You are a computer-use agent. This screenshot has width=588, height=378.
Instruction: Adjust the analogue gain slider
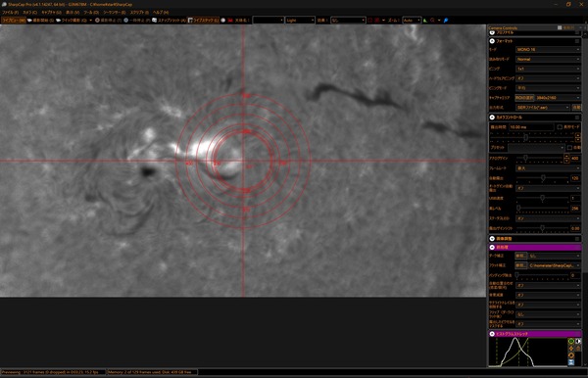tap(525, 158)
